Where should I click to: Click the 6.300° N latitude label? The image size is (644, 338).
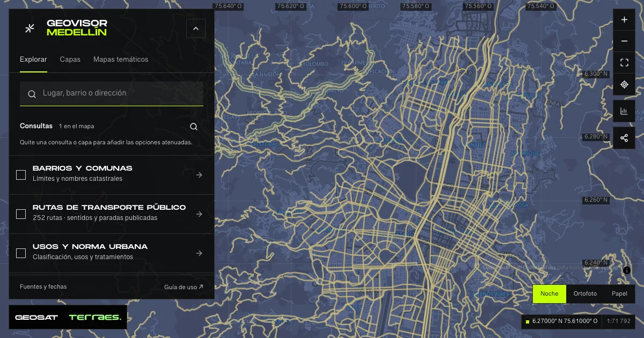point(596,74)
